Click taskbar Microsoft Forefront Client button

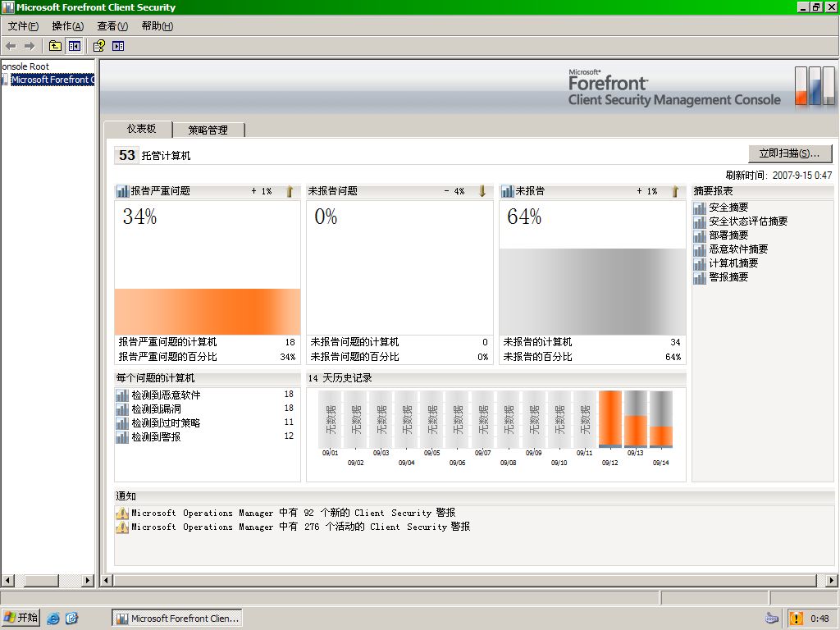point(177,619)
